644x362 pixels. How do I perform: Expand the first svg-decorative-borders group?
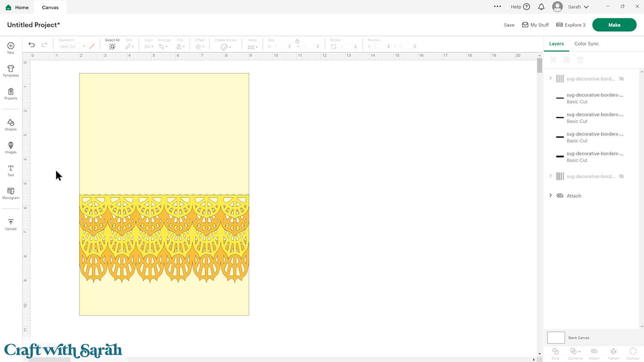click(x=550, y=79)
